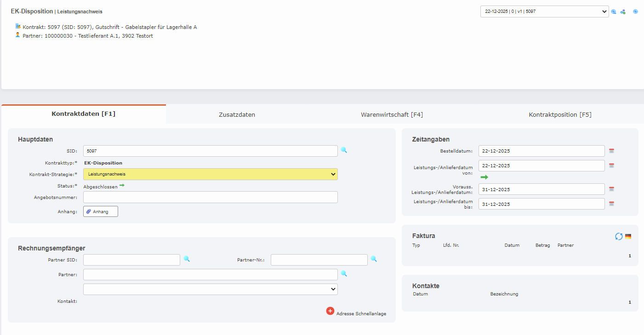Open the empty dropdown below Partner field
Viewport: 644px width, 335px height.
(x=210, y=289)
